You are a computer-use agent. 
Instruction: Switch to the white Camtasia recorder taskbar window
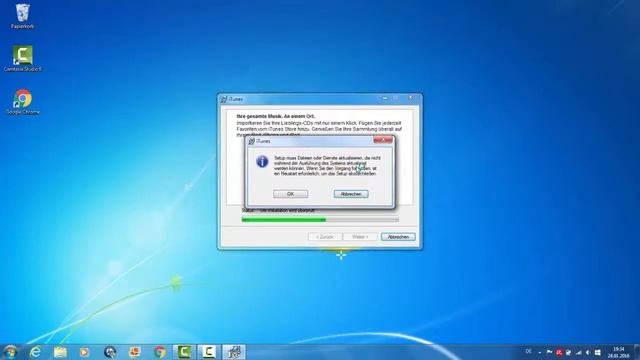(209, 352)
